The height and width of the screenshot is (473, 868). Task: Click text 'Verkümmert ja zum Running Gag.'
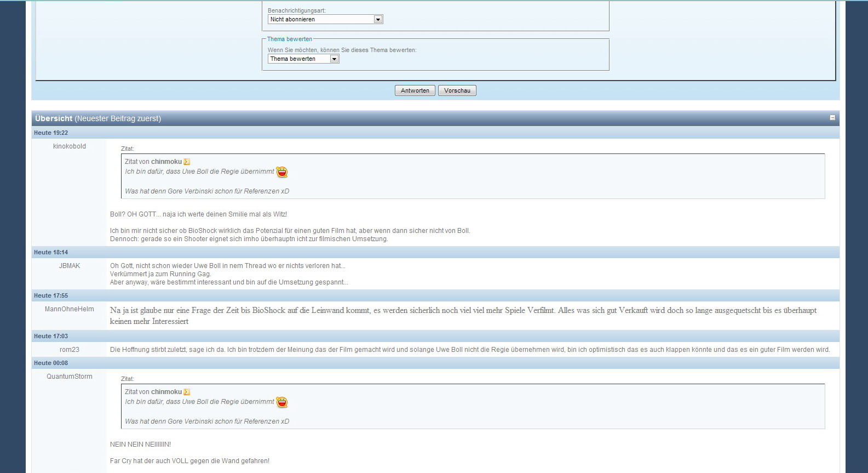[x=160, y=274]
